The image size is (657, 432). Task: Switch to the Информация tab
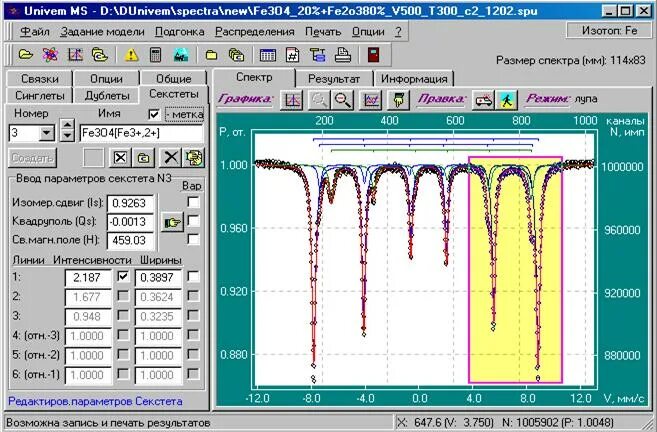click(x=414, y=79)
